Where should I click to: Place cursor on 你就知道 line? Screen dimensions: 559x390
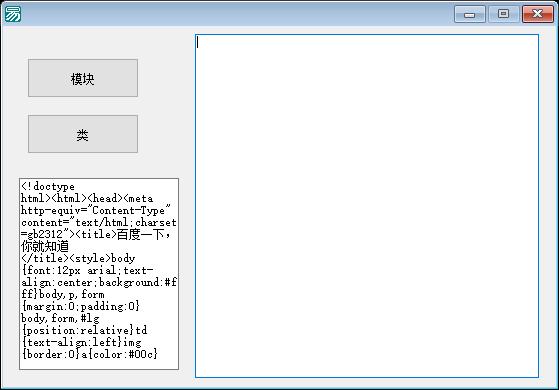pyautogui.click(x=45, y=246)
